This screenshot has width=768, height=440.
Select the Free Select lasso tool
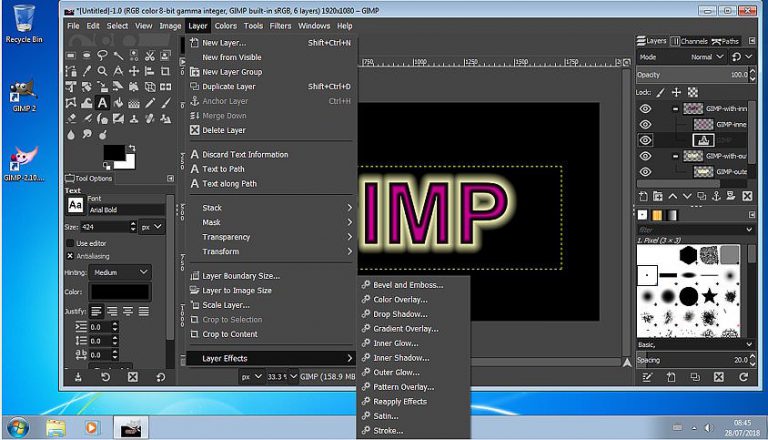(x=102, y=55)
